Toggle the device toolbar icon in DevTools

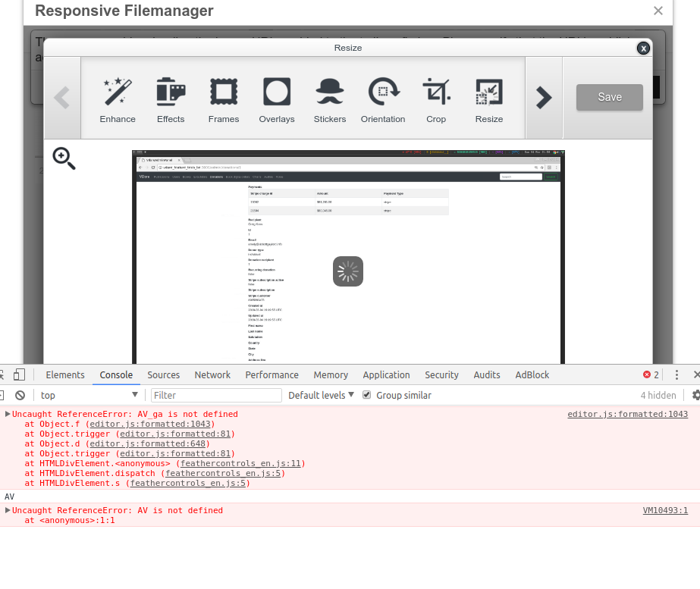[x=19, y=374]
